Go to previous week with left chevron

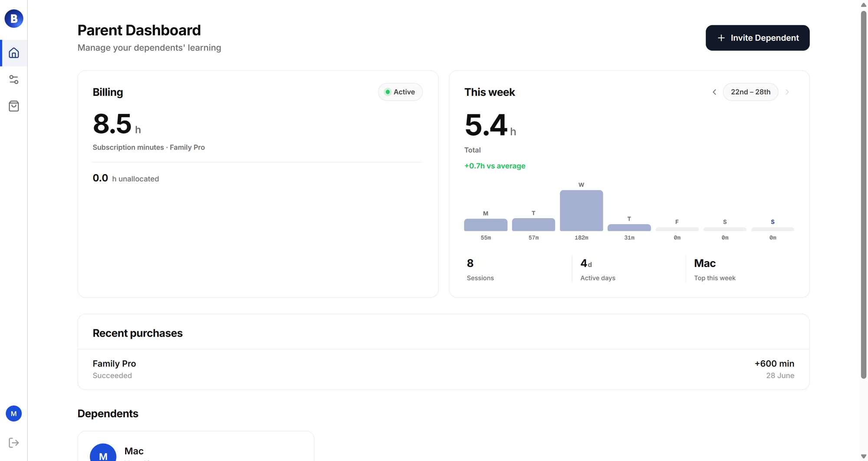714,92
